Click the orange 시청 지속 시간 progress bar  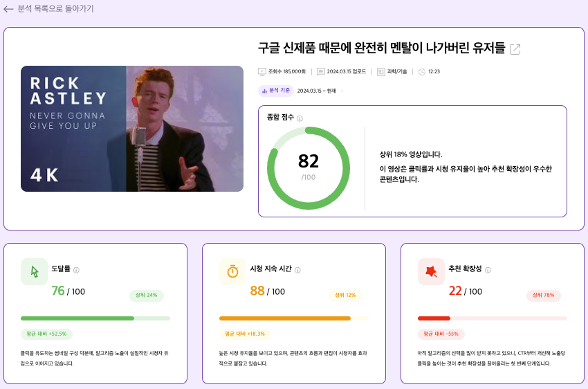pyautogui.click(x=293, y=318)
